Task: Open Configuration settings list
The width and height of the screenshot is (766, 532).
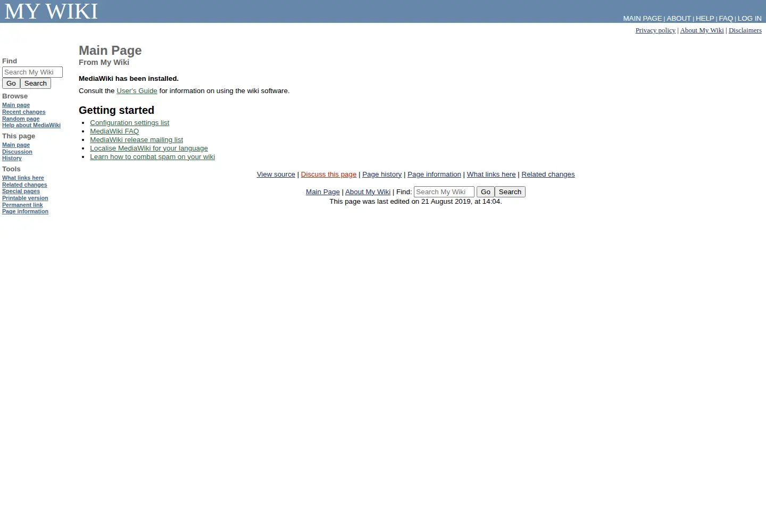Action: 129,123
